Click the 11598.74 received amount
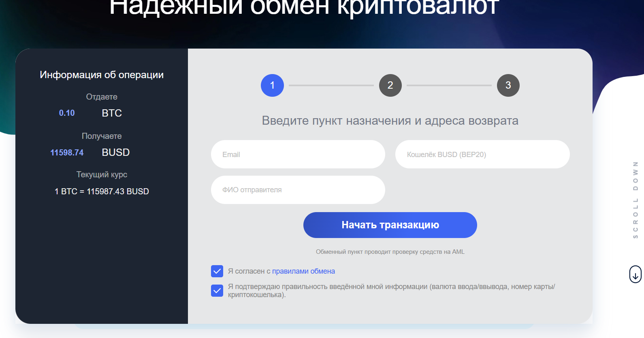Image resolution: width=644 pixels, height=338 pixels. [67, 153]
